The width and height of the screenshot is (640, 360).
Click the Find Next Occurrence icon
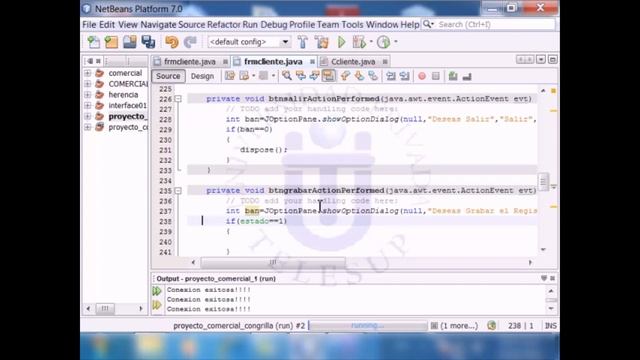tap(315, 76)
